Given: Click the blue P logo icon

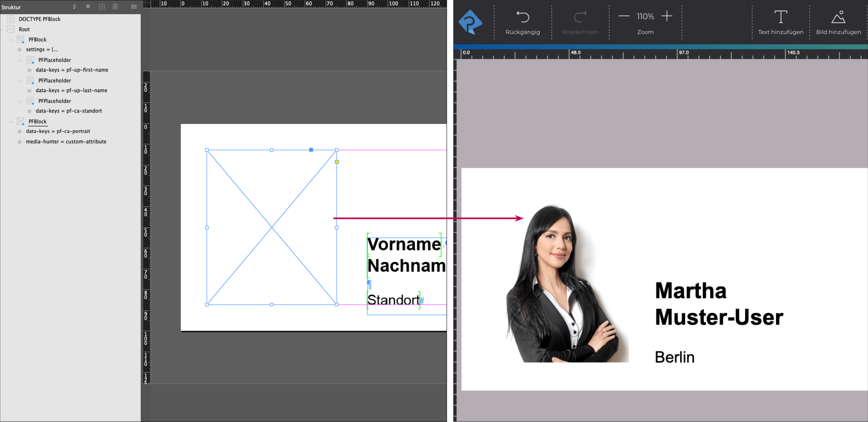Looking at the screenshot, I should (470, 22).
